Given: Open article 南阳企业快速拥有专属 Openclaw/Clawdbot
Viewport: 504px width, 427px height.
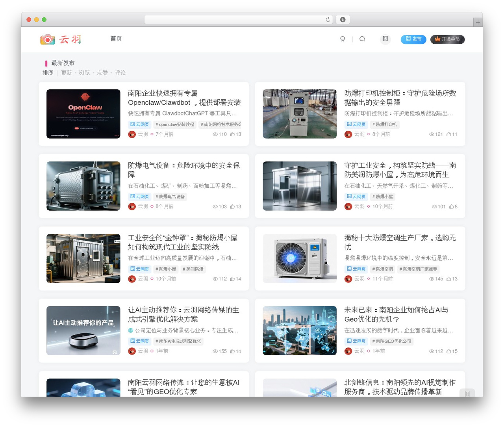Looking at the screenshot, I should [x=184, y=98].
